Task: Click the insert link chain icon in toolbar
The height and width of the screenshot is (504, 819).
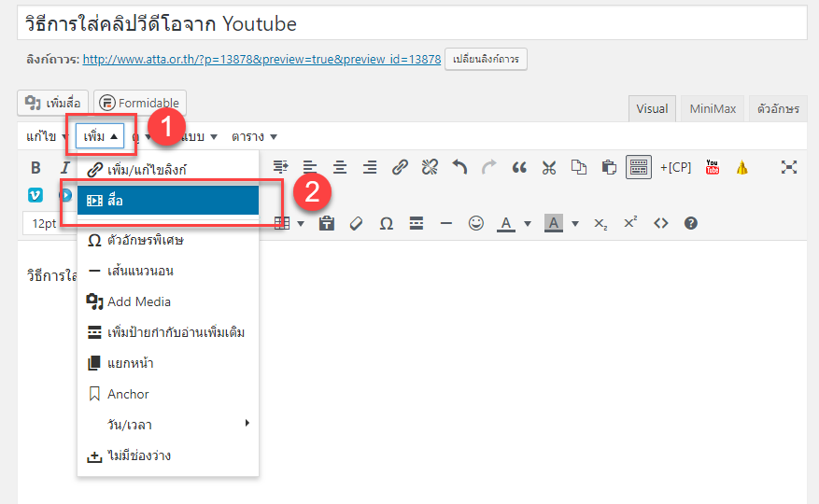Action: click(400, 167)
